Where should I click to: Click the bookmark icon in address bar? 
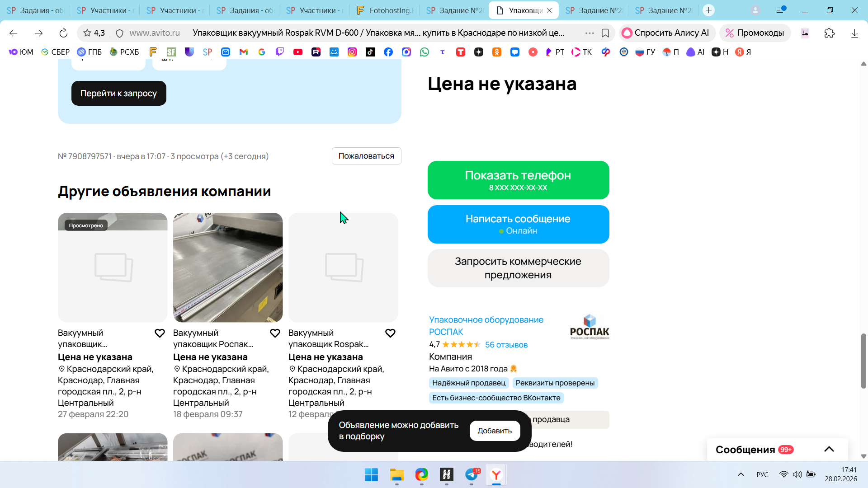tap(605, 33)
